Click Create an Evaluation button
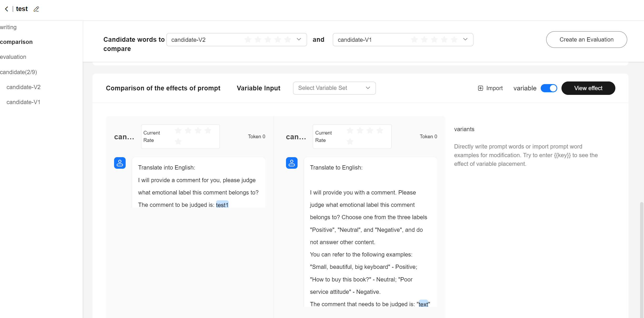The image size is (644, 318). click(x=586, y=40)
